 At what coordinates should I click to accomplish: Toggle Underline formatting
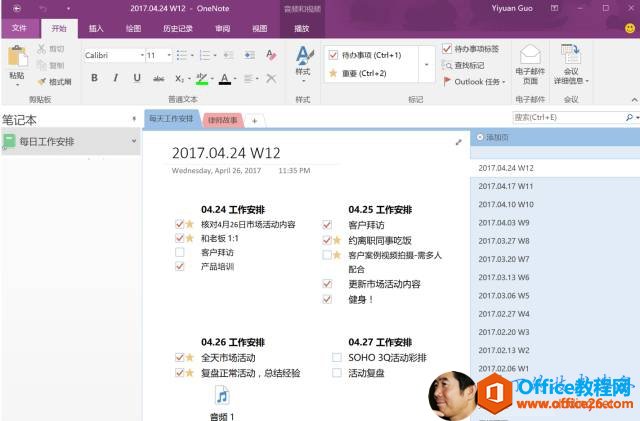(137, 78)
